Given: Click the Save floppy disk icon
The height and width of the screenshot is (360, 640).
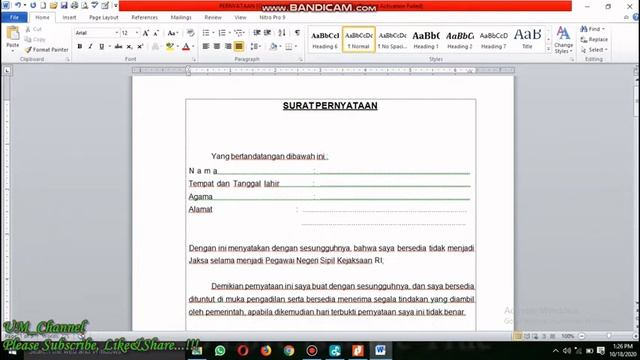Looking at the screenshot, I should (64, 5).
